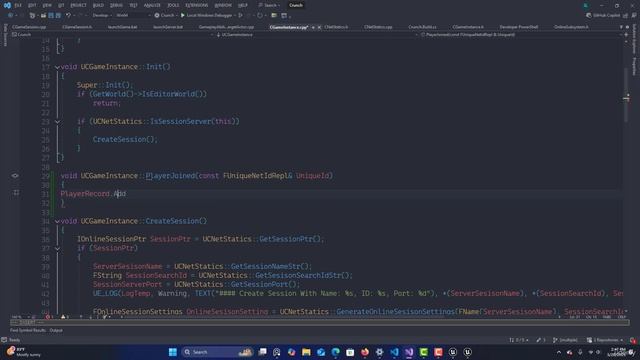The height and width of the screenshot is (360, 640).
Task: Click Start Without Debugging icon
Action: [240, 15]
